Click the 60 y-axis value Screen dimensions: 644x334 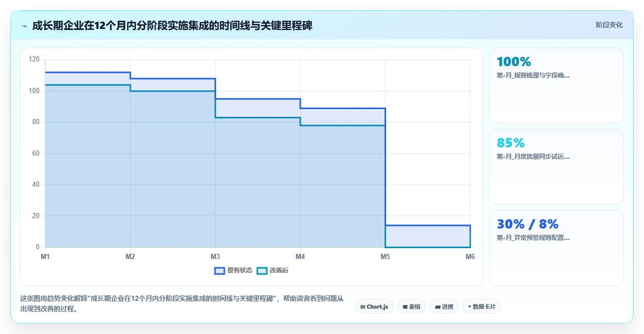point(36,154)
